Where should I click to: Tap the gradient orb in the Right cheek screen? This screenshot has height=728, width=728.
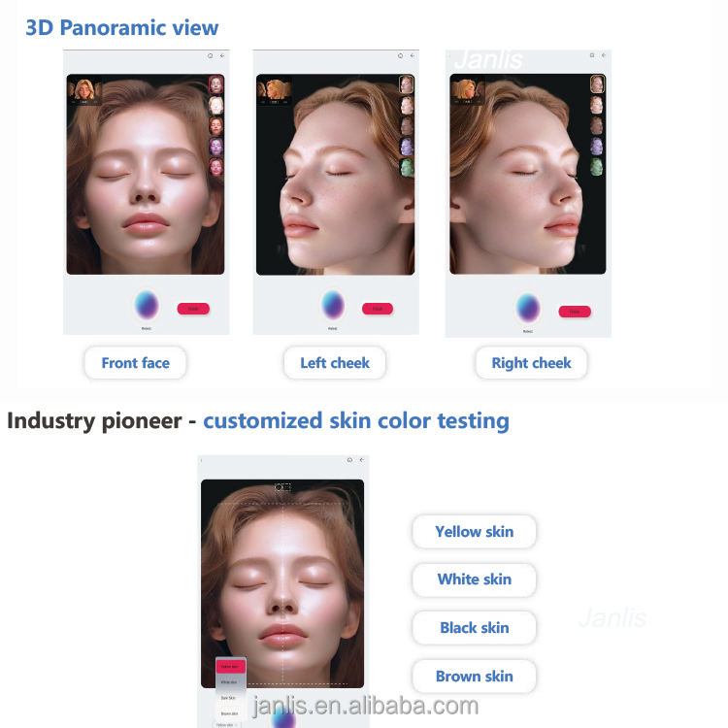pos(528,308)
